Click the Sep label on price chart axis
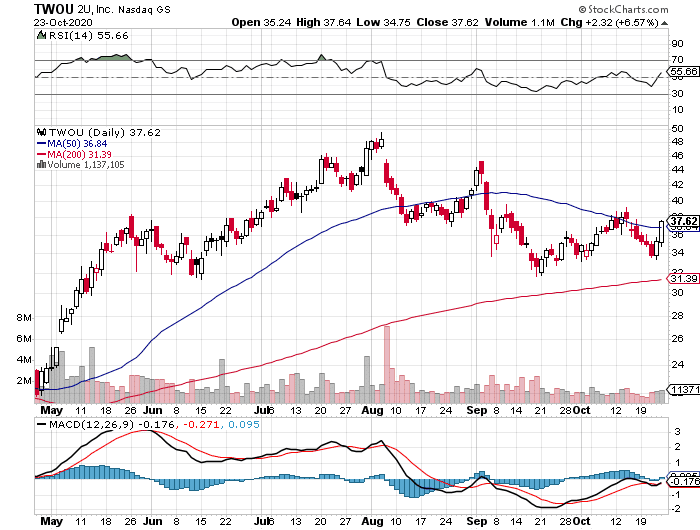700x530 pixels. click(x=476, y=410)
